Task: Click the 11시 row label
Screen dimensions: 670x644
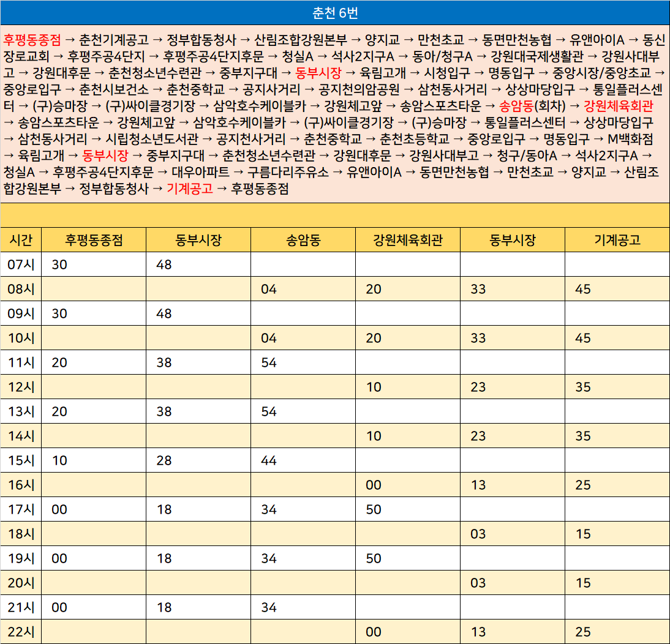Action: (21, 362)
